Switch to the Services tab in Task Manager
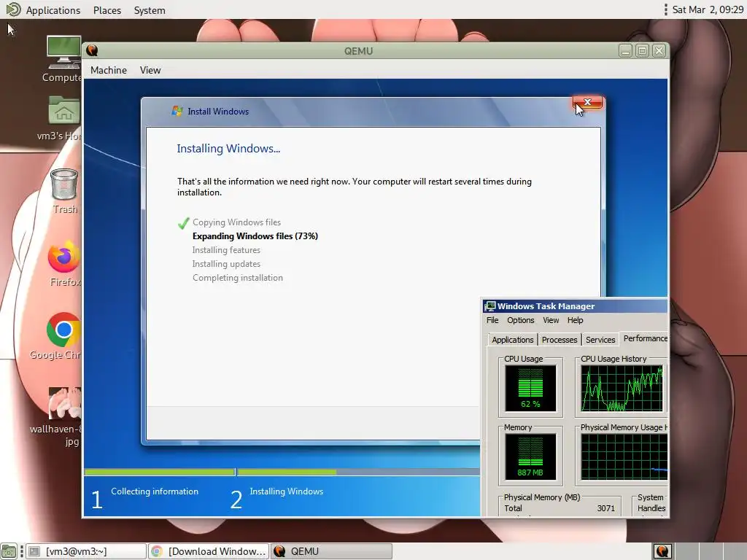This screenshot has height=560, width=747. [600, 340]
